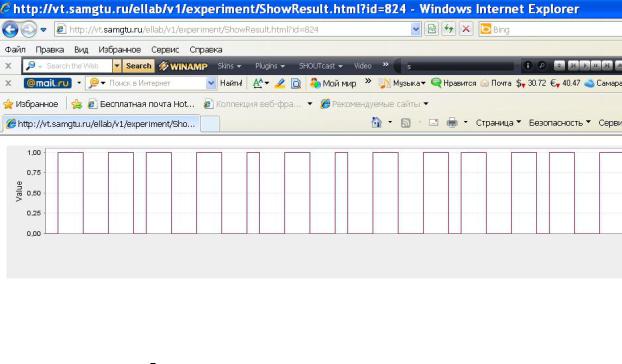Screen dimensions: 622x364
Task: Open the Справка menu
Action: 205,50
